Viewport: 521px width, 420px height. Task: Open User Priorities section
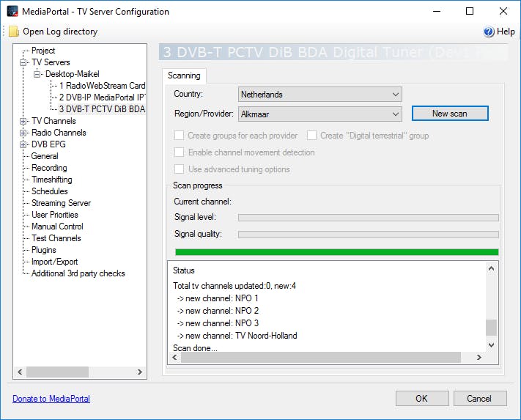click(55, 215)
